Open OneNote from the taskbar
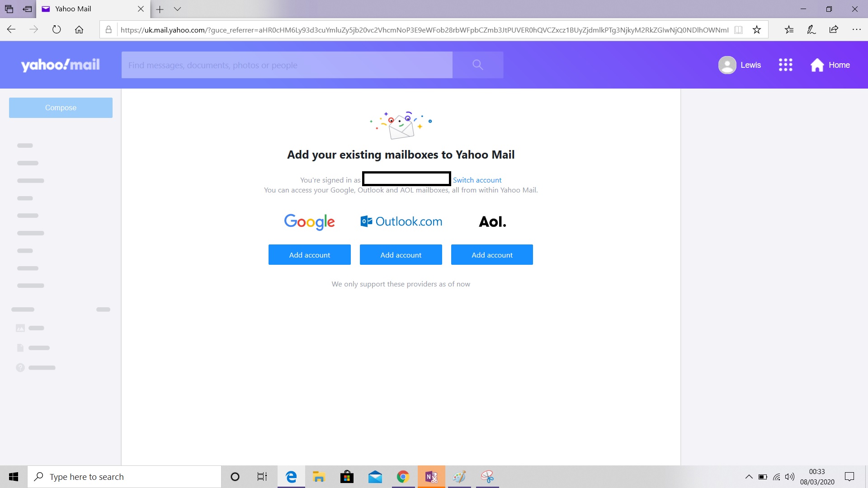The height and width of the screenshot is (488, 868). (431, 477)
